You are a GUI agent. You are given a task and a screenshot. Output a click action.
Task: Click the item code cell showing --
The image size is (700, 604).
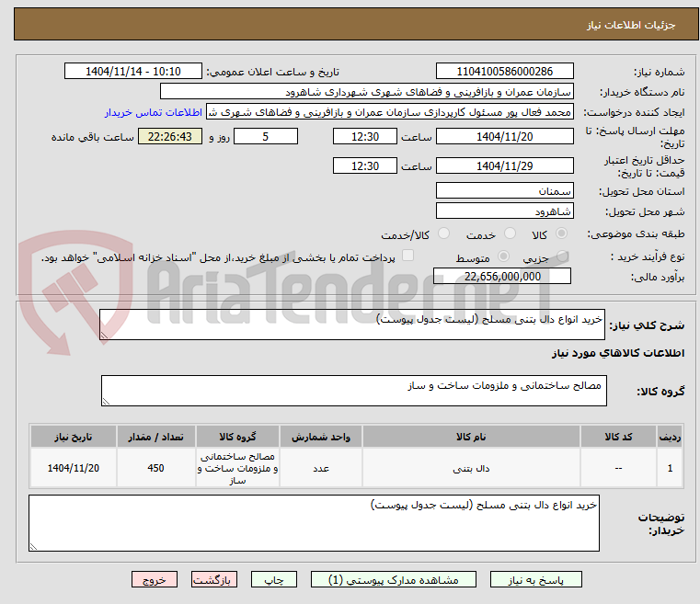tap(618, 468)
